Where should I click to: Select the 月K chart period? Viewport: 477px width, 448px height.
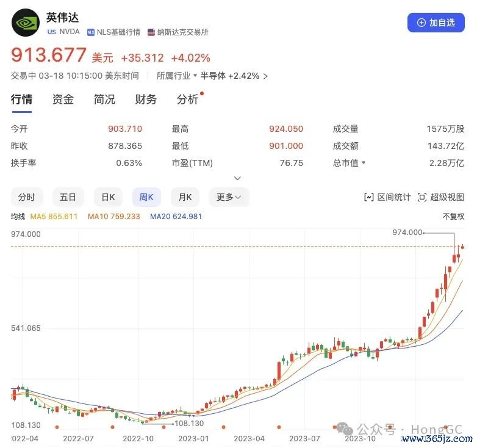click(185, 197)
